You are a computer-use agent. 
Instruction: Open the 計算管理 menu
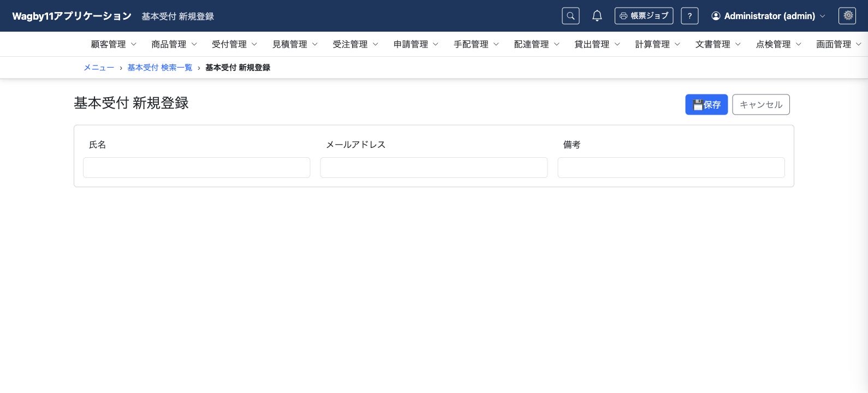pos(658,44)
